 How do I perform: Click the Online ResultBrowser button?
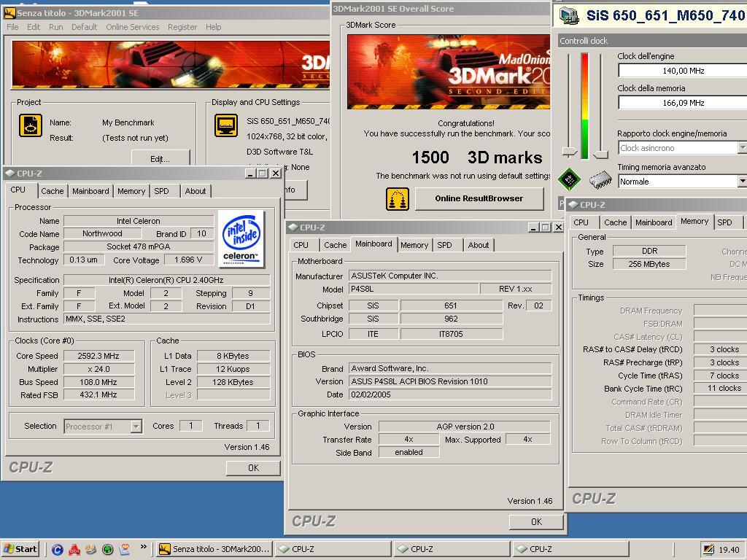479,198
